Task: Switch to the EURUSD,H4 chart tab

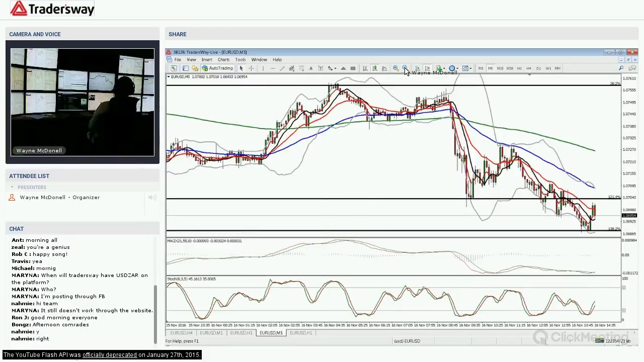Action: pyautogui.click(x=182, y=333)
